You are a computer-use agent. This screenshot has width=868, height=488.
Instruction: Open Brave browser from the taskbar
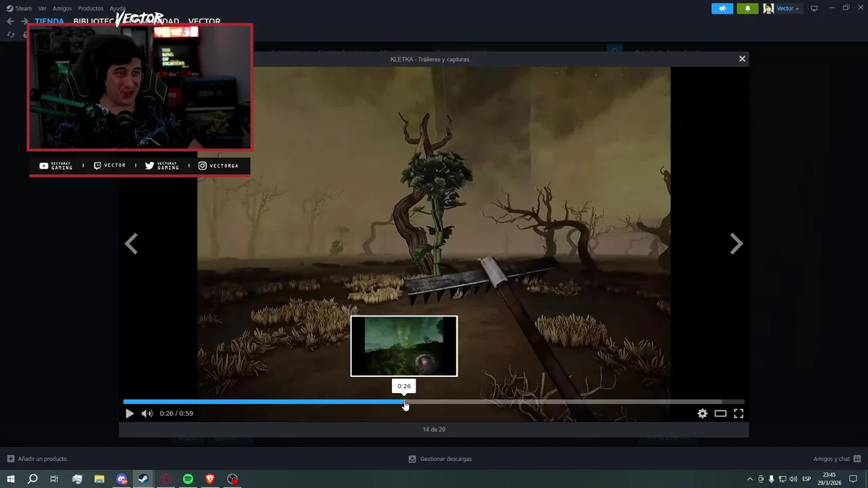click(x=210, y=479)
